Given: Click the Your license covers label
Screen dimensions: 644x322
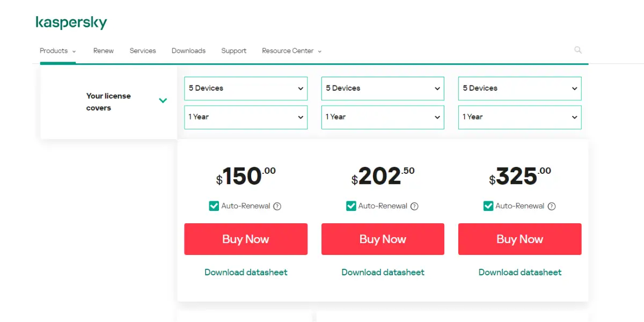Looking at the screenshot, I should pos(108,102).
